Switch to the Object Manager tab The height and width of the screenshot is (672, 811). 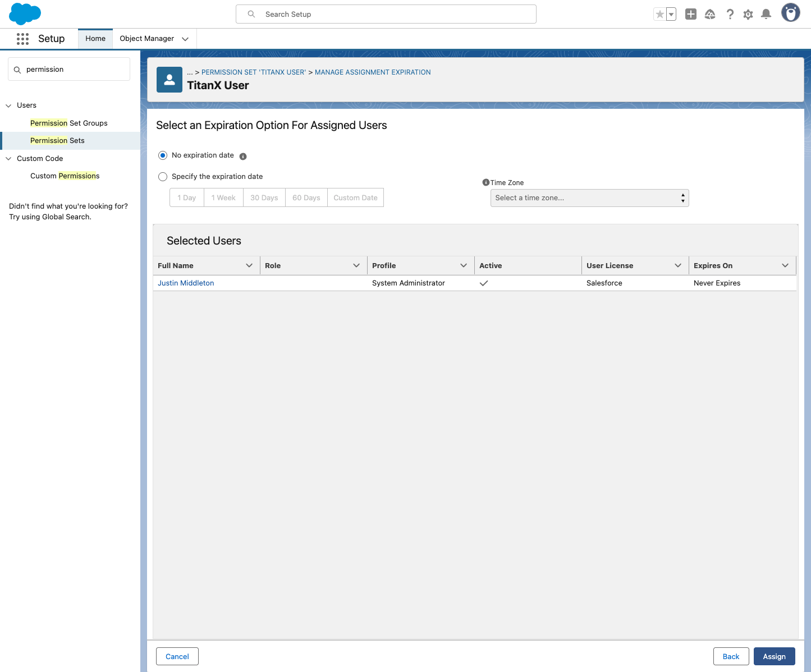pos(147,39)
